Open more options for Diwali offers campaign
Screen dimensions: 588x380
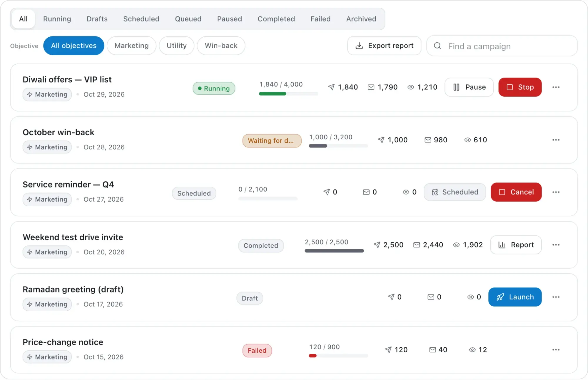click(556, 87)
